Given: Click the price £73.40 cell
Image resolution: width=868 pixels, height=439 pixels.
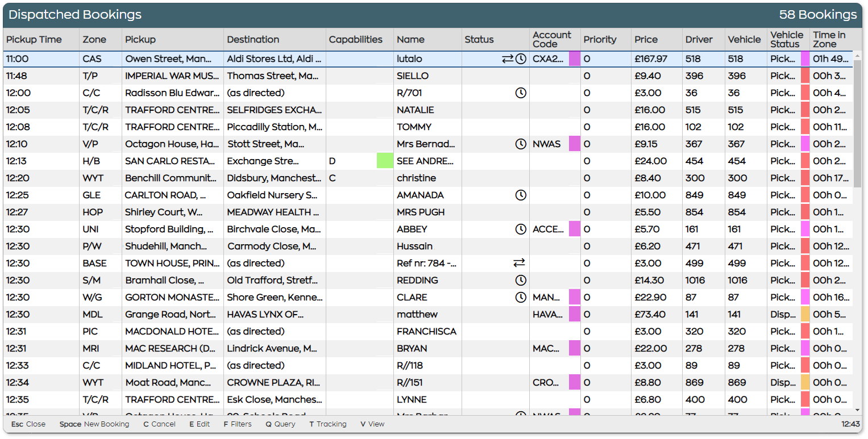Looking at the screenshot, I should [657, 314].
